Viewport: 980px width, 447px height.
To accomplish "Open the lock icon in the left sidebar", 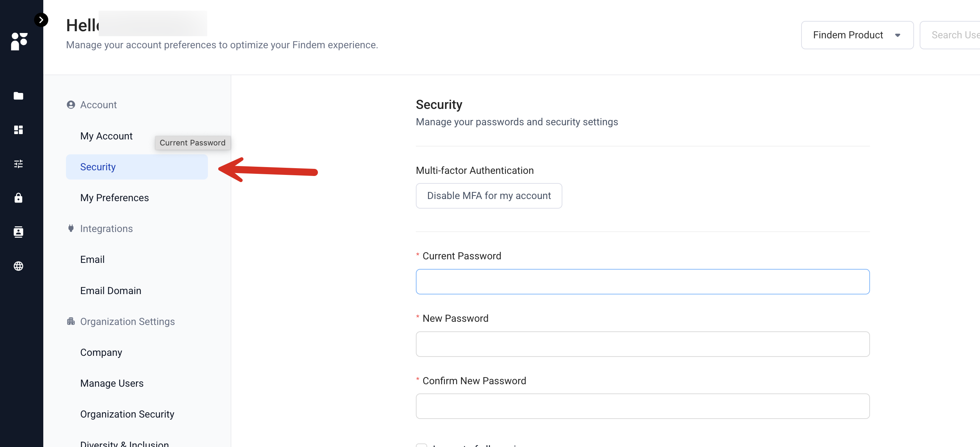I will (x=18, y=198).
